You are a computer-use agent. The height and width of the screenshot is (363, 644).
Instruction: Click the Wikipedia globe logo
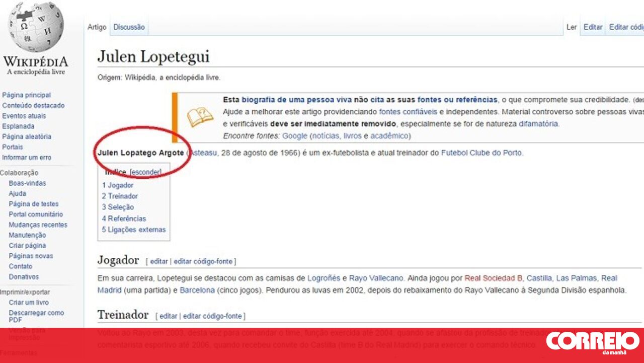pyautogui.click(x=35, y=27)
